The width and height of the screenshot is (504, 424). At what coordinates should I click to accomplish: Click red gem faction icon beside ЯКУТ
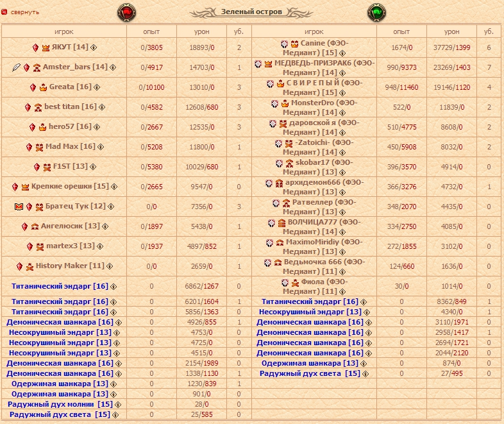(x=36, y=48)
